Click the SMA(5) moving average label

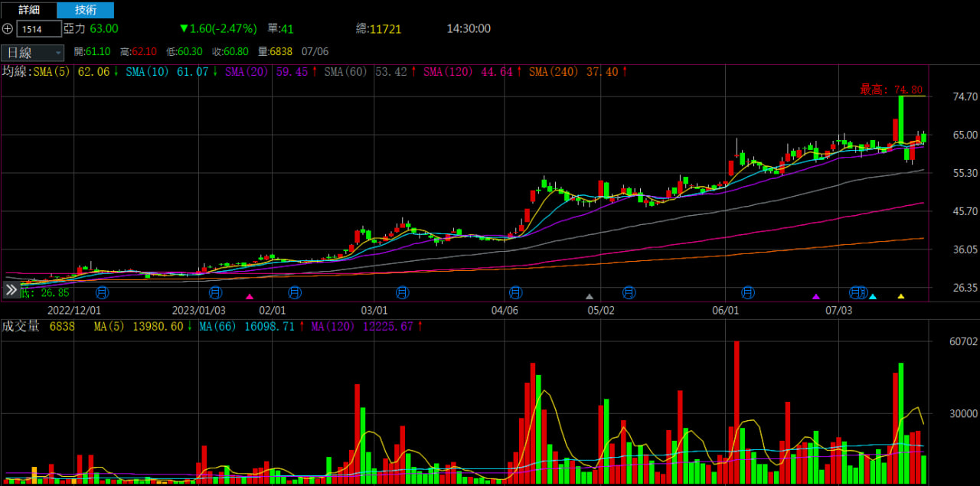tap(52, 71)
